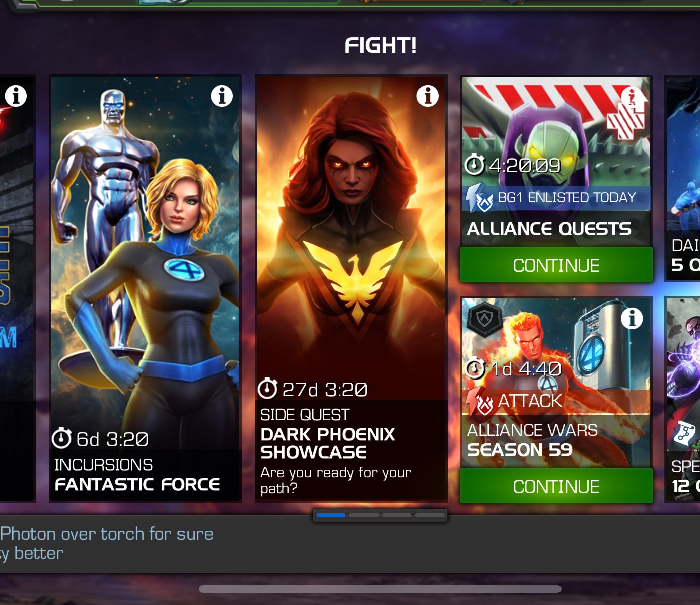This screenshot has height=605, width=700.
Task: Open info icon on Fantastic Force card
Action: [x=222, y=96]
